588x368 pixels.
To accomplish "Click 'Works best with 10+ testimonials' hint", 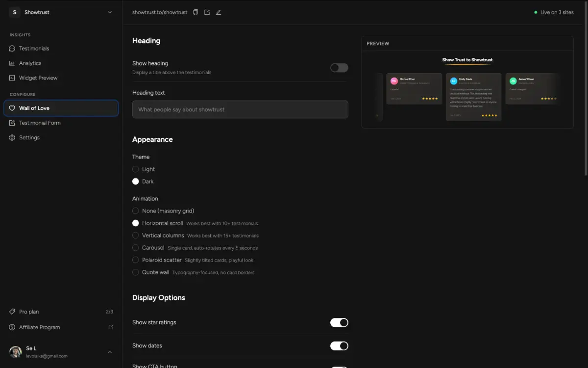I will click(x=222, y=224).
